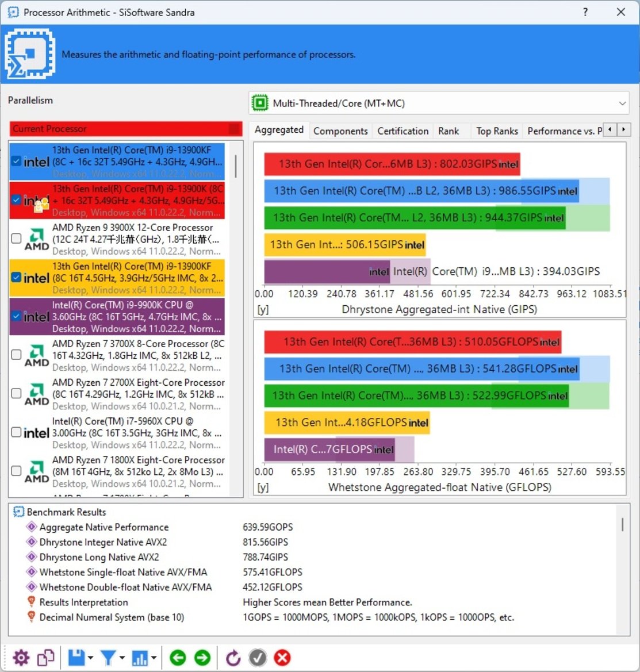Screen dimensions: 640x672
Task: Click the diamond icon beside Dhrystone Long Native AVX2
Action: [31, 556]
